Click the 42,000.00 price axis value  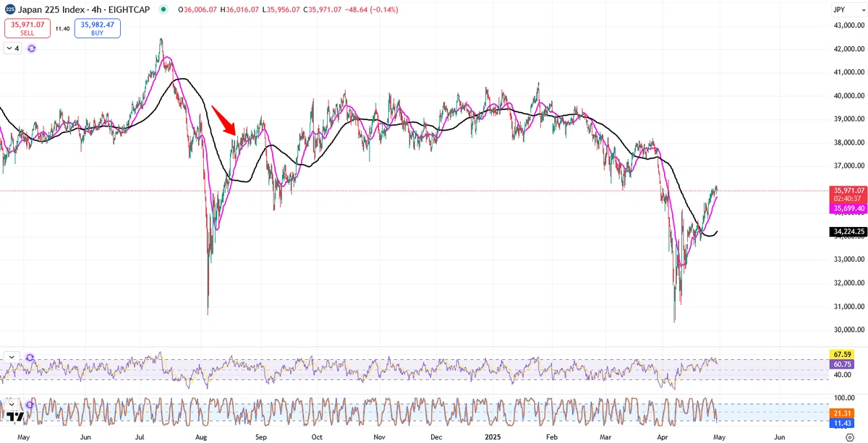[849, 49]
